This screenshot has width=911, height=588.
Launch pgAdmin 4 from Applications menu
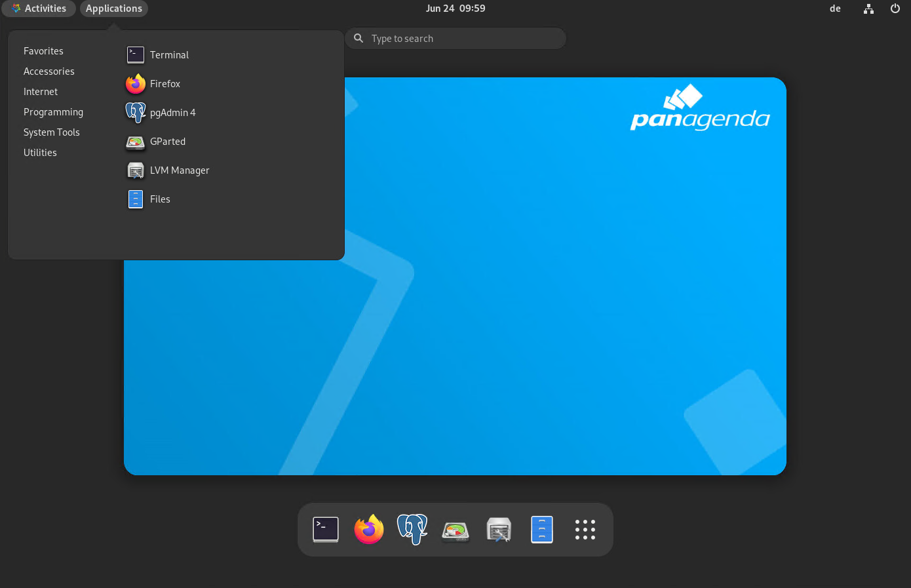[x=172, y=113]
